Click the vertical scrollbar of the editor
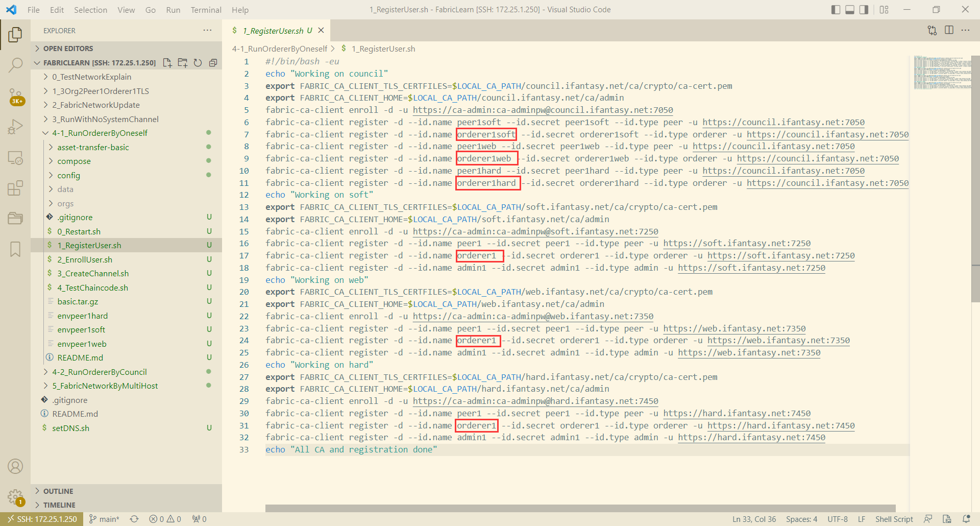 click(x=976, y=179)
